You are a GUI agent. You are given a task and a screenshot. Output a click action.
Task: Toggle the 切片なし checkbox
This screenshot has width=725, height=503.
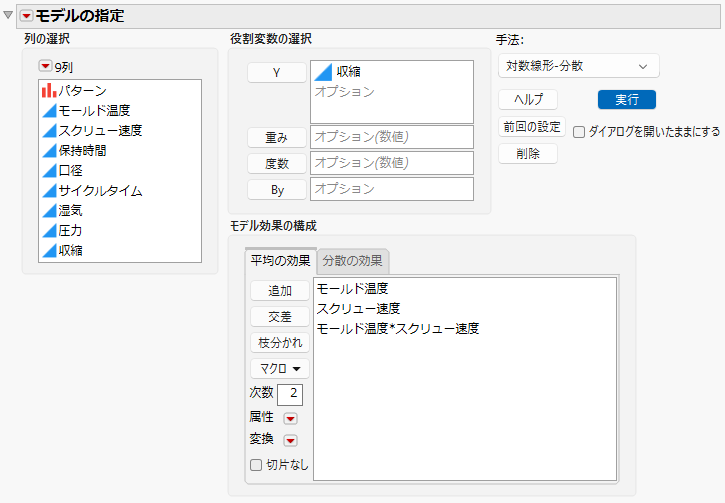[256, 465]
